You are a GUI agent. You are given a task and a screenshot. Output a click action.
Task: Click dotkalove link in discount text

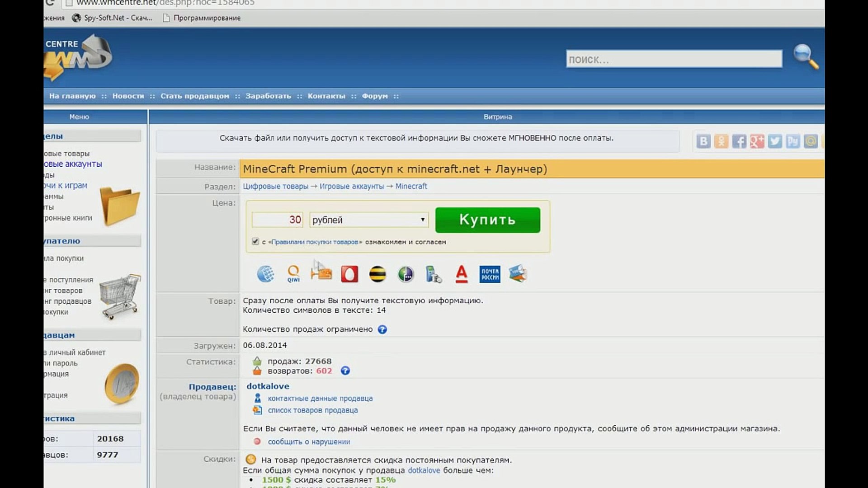pyautogui.click(x=424, y=470)
